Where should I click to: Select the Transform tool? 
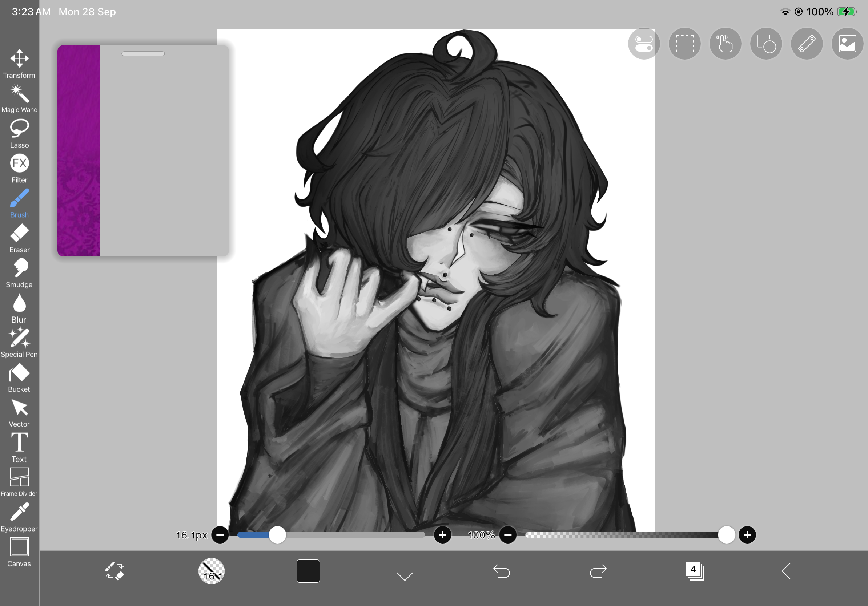(19, 64)
